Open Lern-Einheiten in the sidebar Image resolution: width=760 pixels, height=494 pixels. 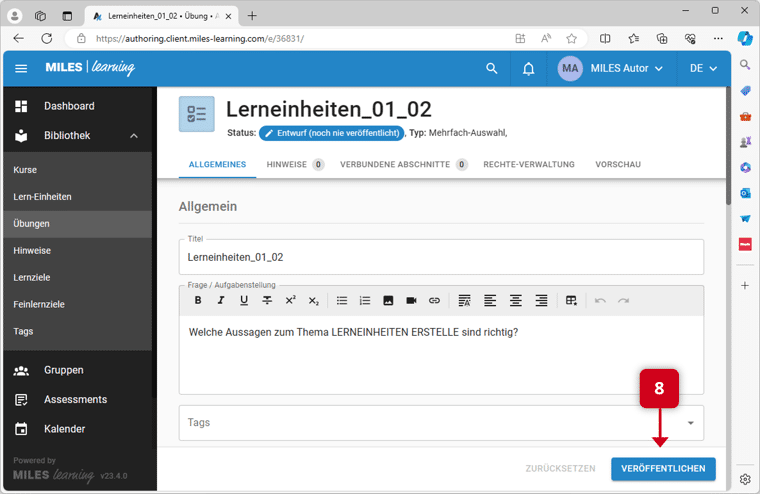tap(42, 197)
